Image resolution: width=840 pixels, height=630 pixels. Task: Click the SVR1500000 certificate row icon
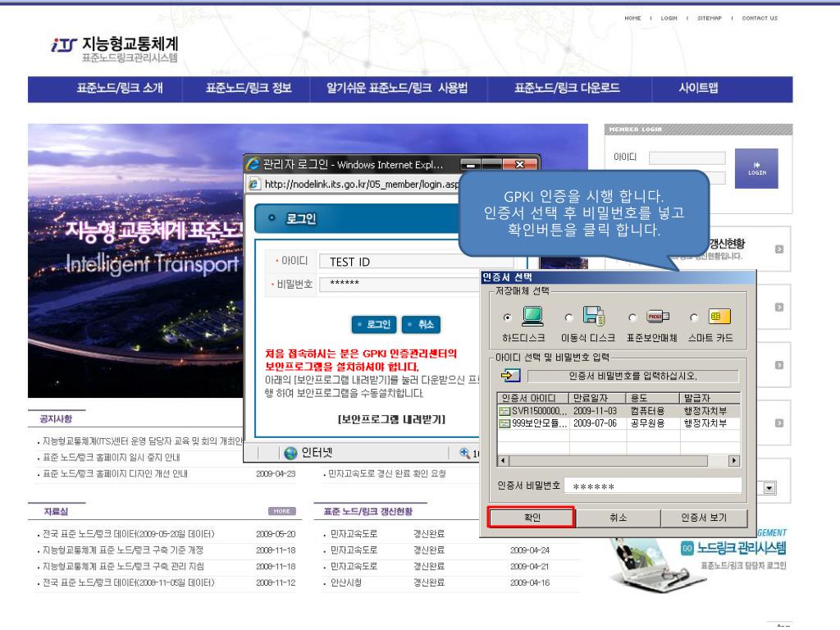tap(504, 410)
